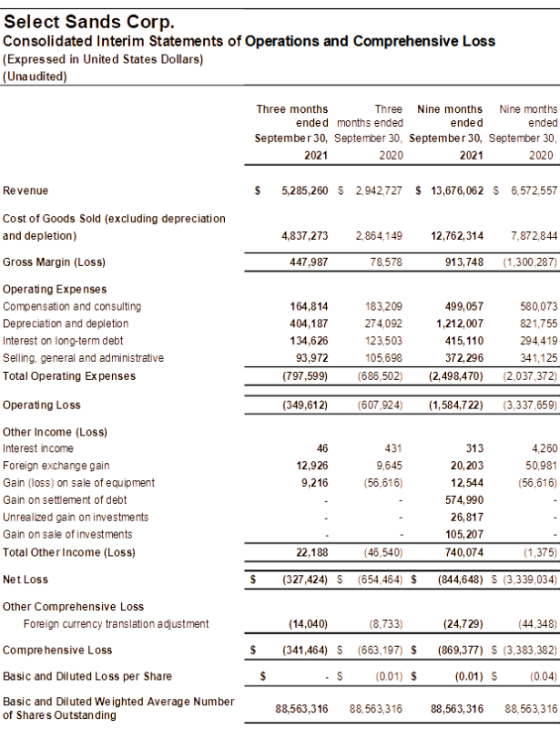The width and height of the screenshot is (560, 729).
Task: Click interest income value 4,260
Action: (545, 448)
